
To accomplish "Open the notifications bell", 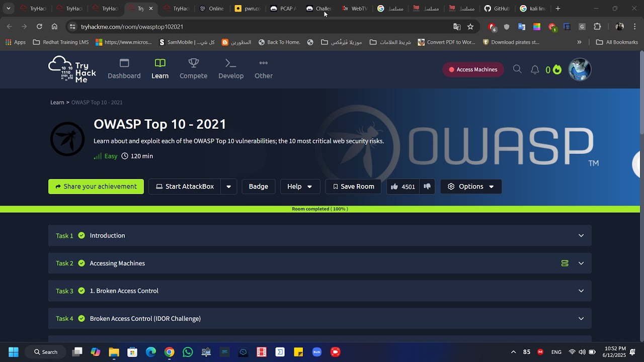I will tap(535, 70).
